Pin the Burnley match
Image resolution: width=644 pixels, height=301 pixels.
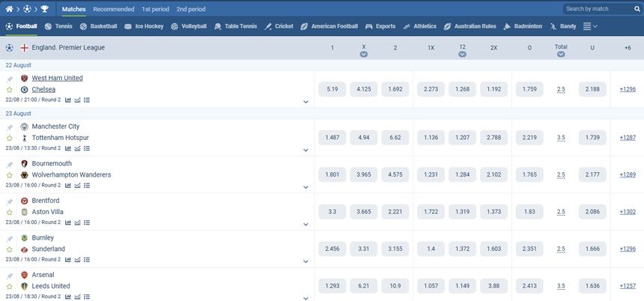pyautogui.click(x=10, y=239)
